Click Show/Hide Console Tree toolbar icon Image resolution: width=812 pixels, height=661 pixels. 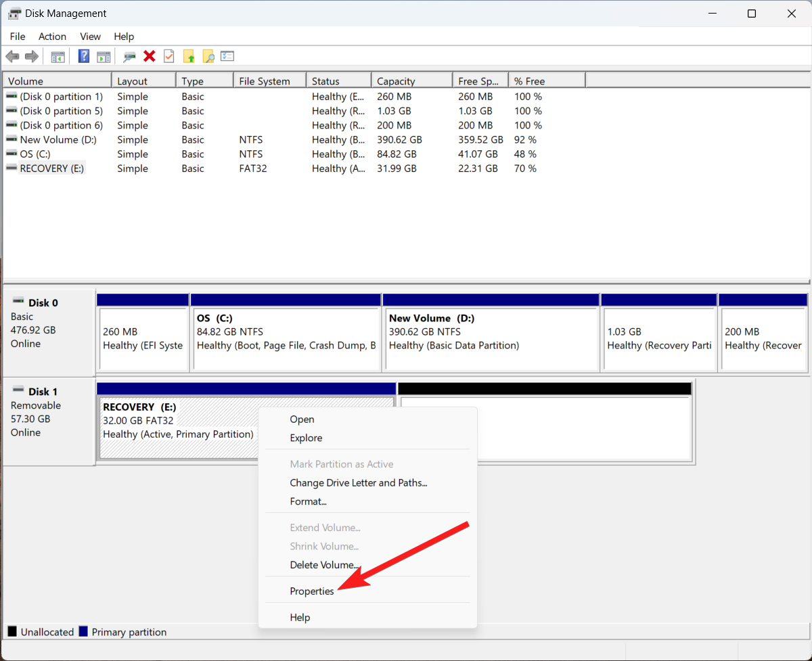point(58,57)
